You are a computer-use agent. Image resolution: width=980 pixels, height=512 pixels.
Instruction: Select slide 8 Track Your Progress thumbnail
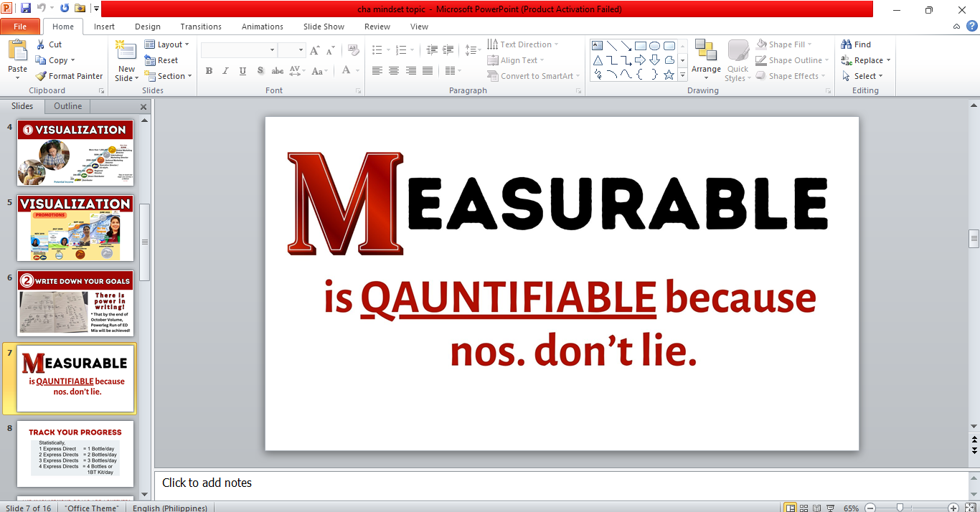point(75,453)
